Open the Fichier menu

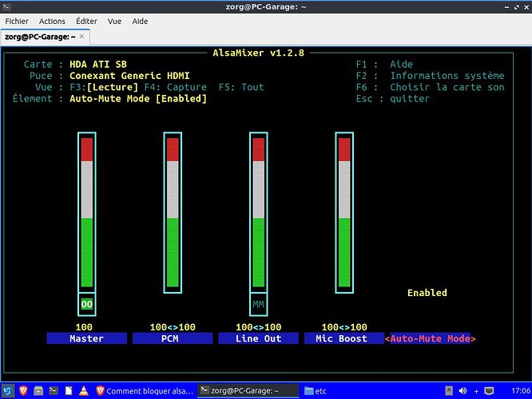(17, 21)
